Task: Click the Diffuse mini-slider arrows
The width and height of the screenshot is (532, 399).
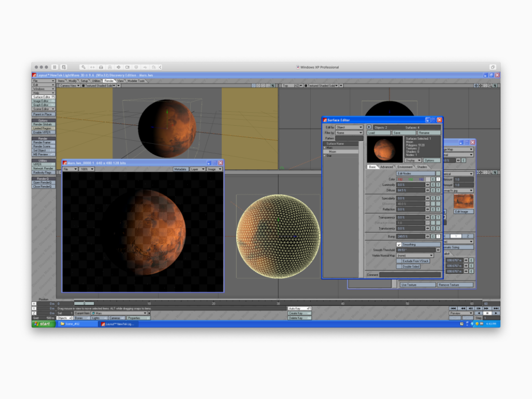Action: pyautogui.click(x=428, y=190)
